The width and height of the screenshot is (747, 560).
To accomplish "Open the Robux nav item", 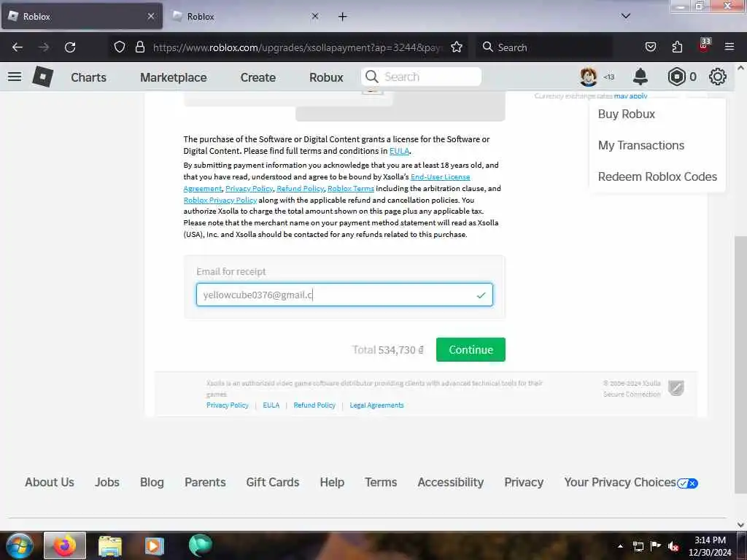I will pyautogui.click(x=326, y=77).
